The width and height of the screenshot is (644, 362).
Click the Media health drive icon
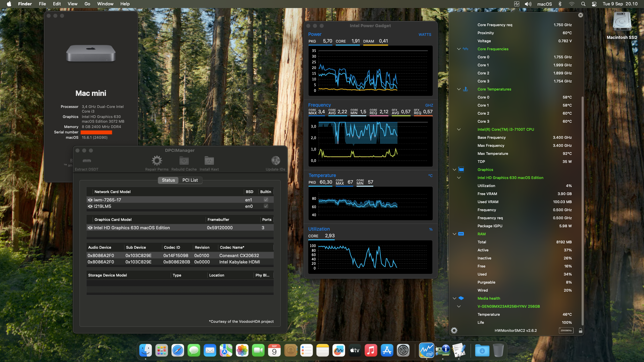pos(461,298)
